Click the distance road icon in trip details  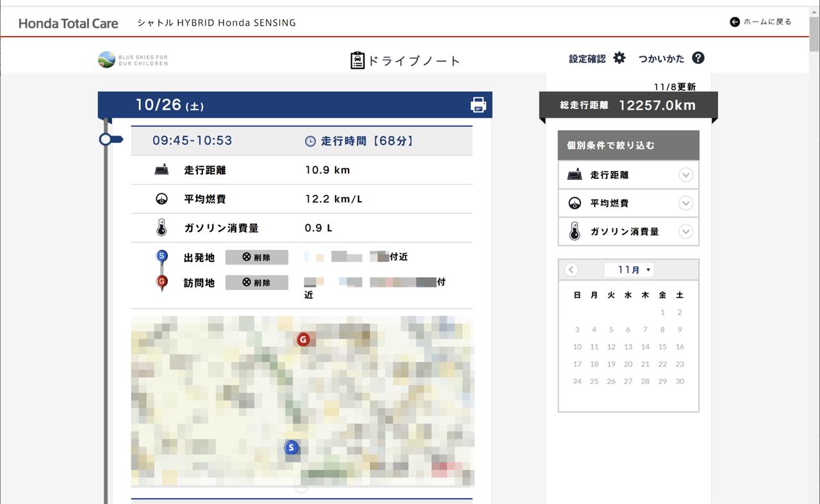tap(161, 170)
